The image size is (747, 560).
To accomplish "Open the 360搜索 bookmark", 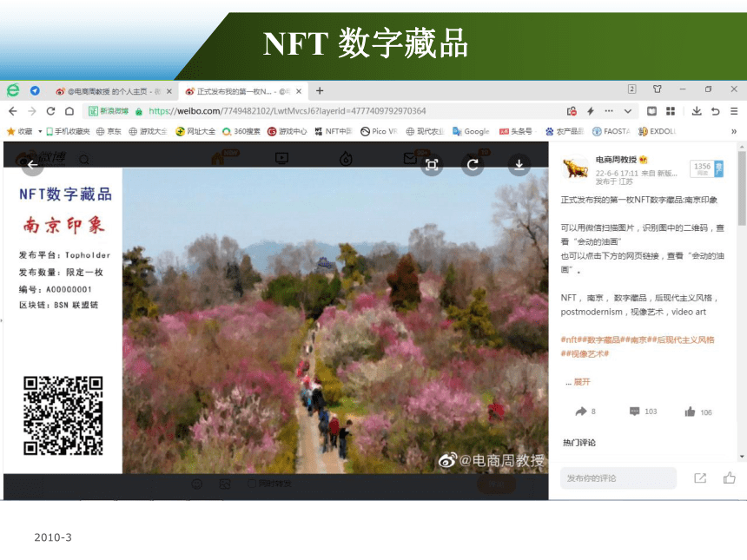I will [x=241, y=131].
